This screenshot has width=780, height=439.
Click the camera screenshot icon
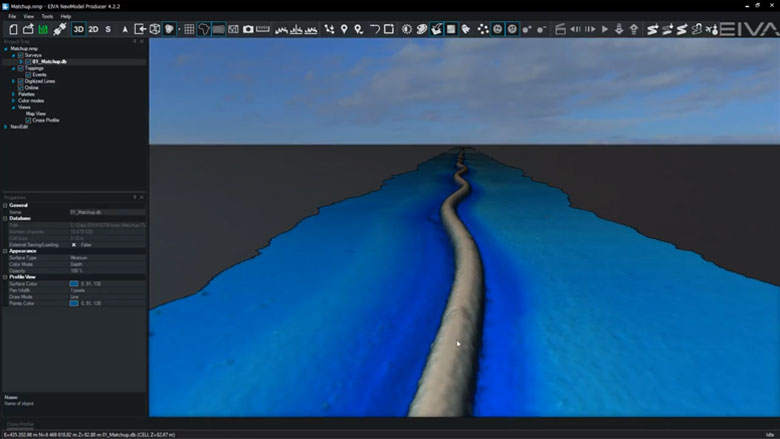[x=248, y=29]
